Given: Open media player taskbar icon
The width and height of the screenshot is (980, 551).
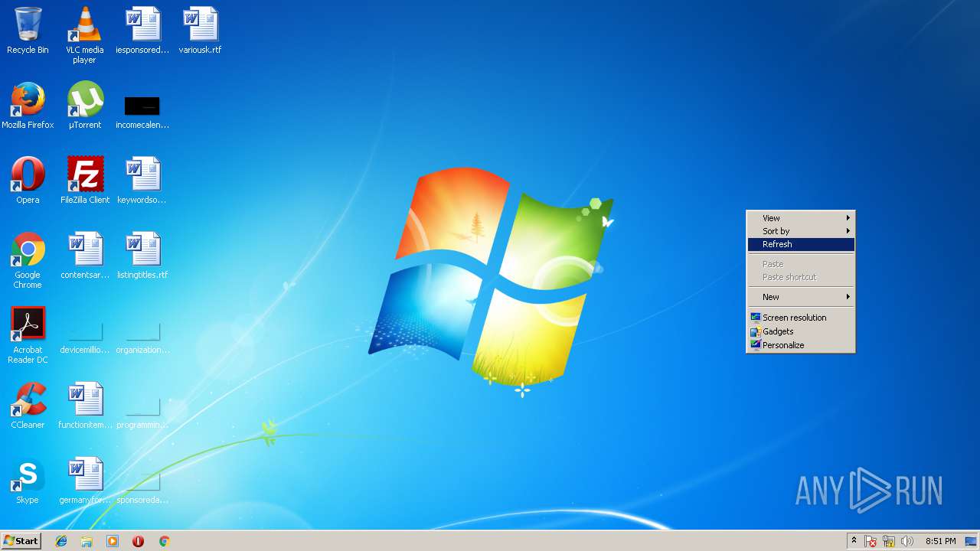Looking at the screenshot, I should tap(113, 541).
